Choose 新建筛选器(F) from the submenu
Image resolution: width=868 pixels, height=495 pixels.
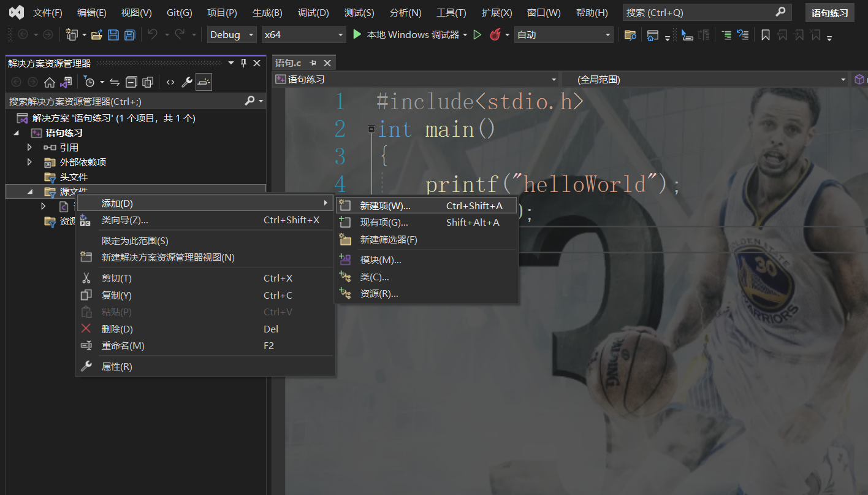tap(426, 240)
